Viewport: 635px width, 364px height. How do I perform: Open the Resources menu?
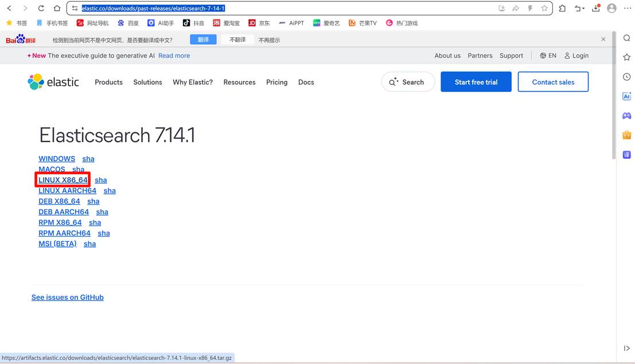point(239,82)
